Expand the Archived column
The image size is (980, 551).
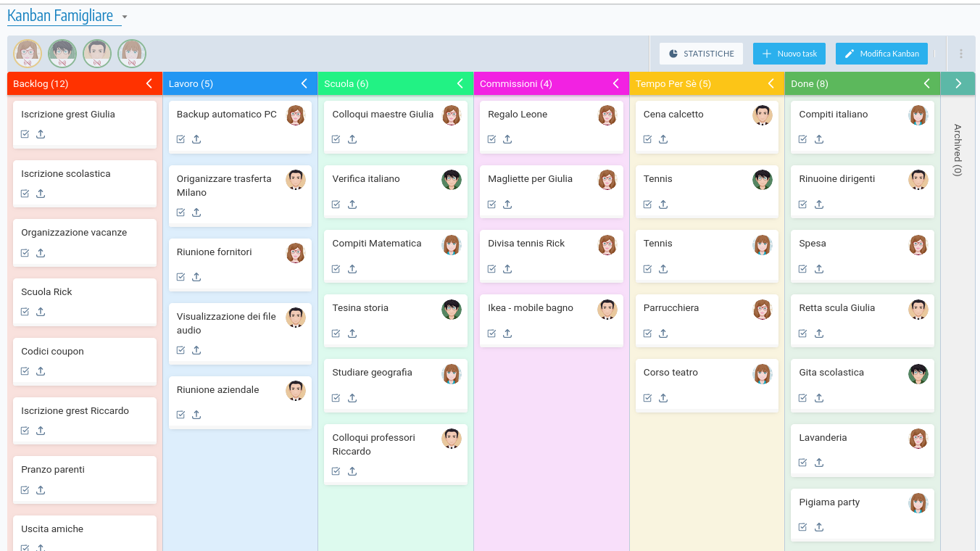[958, 83]
